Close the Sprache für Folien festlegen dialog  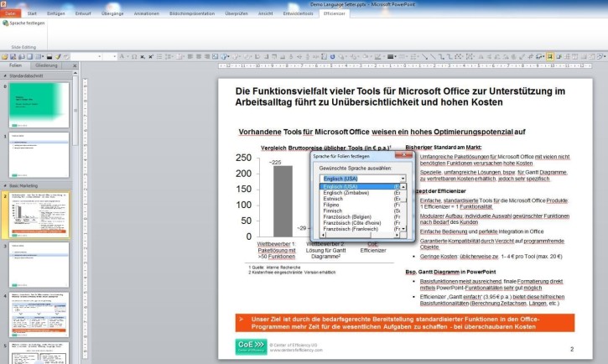click(x=403, y=155)
